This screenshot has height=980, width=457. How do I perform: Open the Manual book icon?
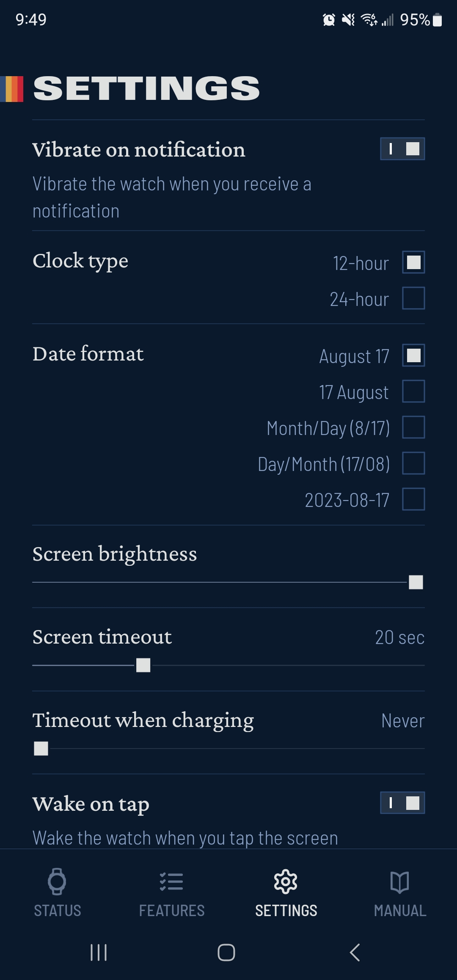400,882
